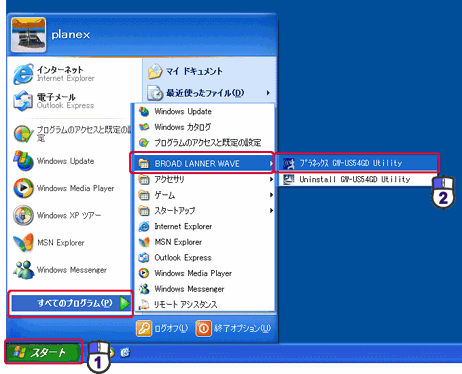Click Outlook Express text in programs list
The height and width of the screenshot is (374, 462).
tap(183, 258)
